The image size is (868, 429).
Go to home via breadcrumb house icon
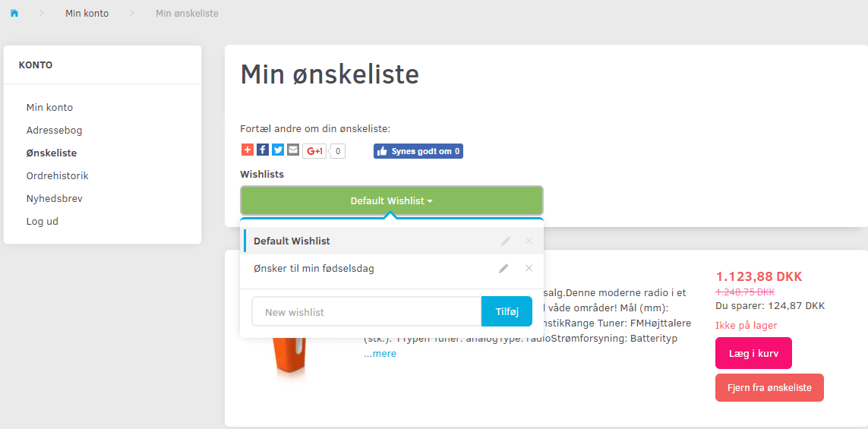14,13
